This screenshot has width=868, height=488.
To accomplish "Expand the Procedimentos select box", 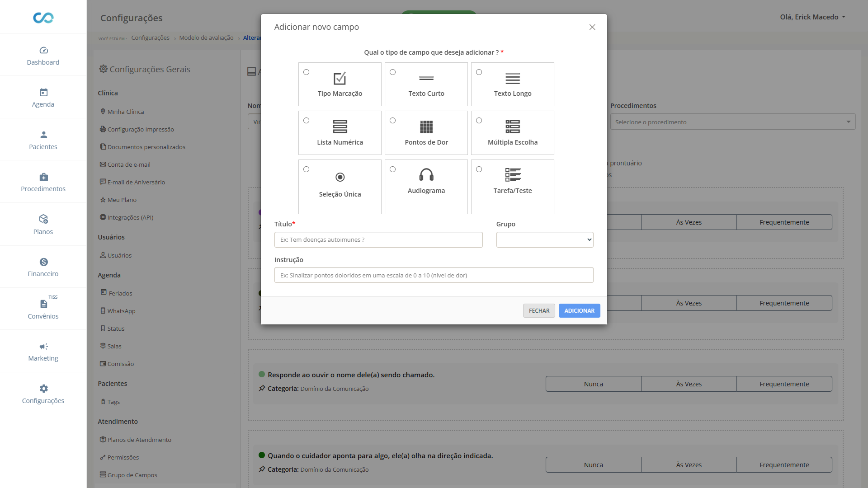I will coord(732,122).
